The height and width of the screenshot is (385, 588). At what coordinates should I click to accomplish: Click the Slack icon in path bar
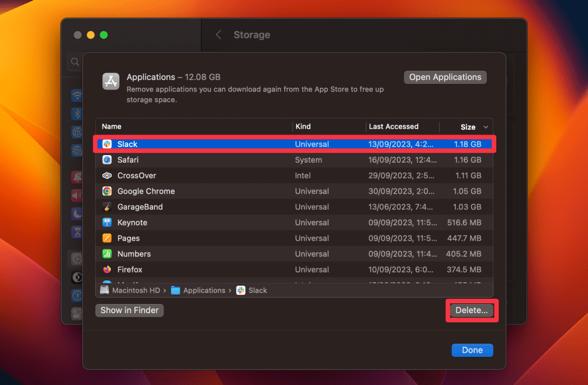coord(241,290)
